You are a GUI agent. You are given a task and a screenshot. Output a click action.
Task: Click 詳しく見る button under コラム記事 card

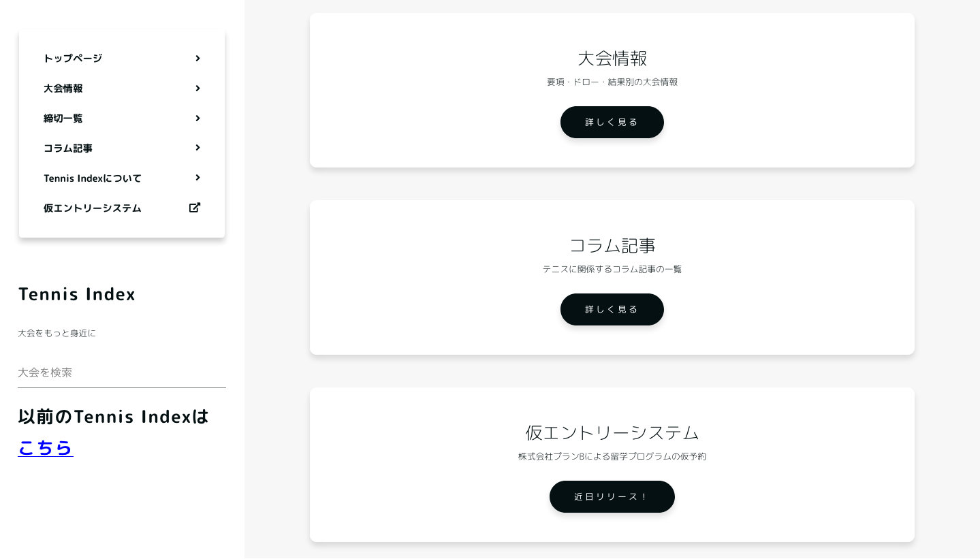pyautogui.click(x=612, y=310)
